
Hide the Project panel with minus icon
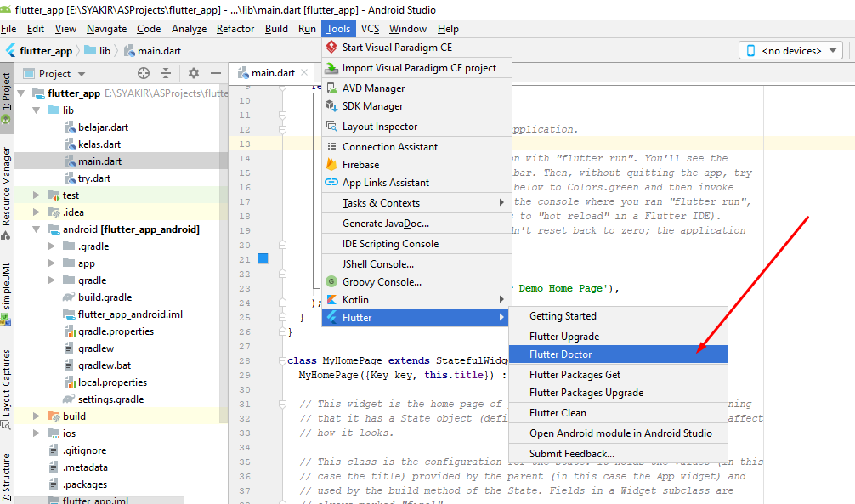tap(216, 73)
